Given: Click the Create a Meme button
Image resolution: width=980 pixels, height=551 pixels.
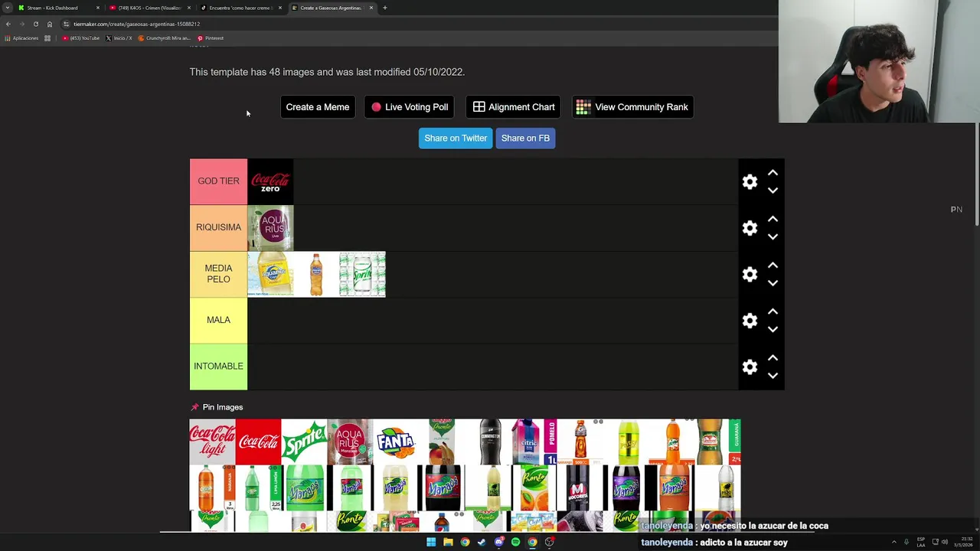Looking at the screenshot, I should point(317,107).
